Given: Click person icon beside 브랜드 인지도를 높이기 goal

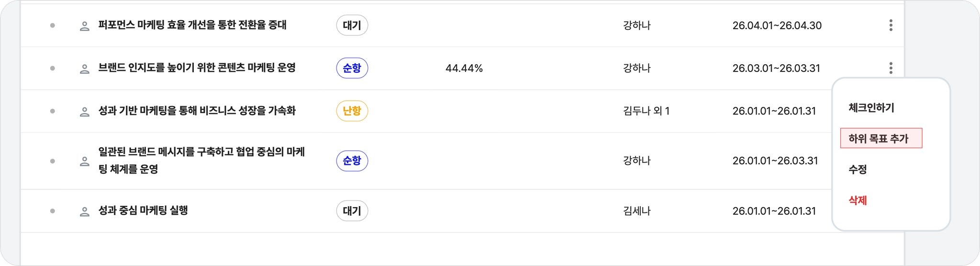Looking at the screenshot, I should tap(84, 69).
